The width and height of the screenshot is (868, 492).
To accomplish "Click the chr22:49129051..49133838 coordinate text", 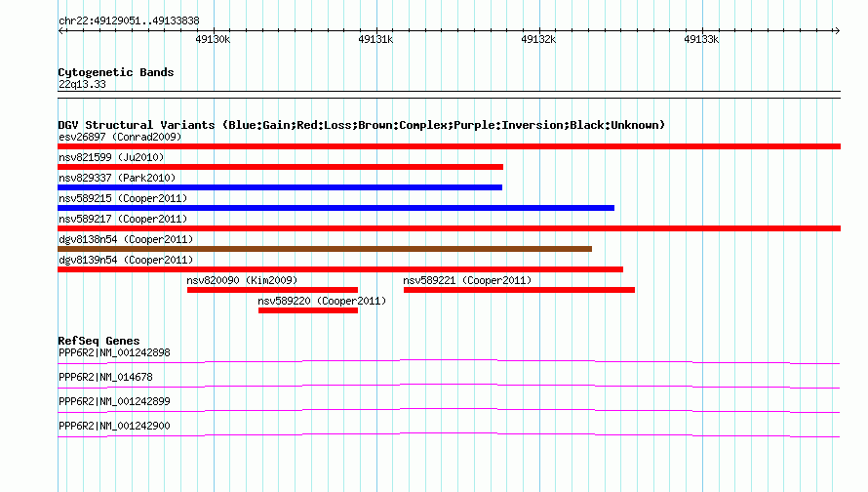I will [x=129, y=20].
